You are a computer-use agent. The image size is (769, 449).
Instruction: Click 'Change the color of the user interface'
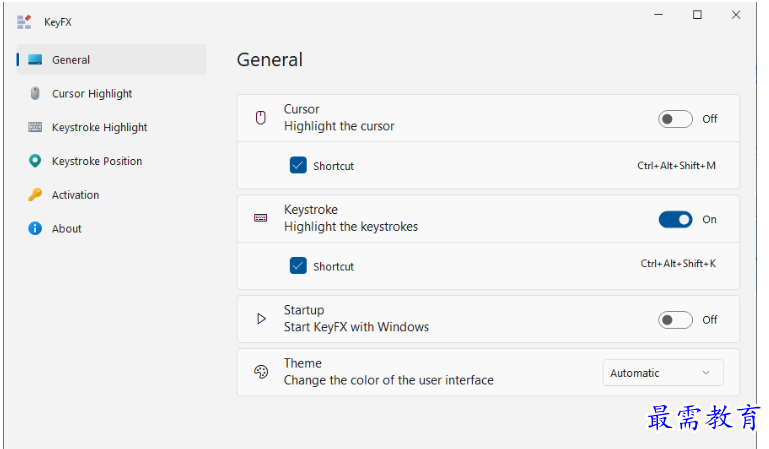(388, 380)
